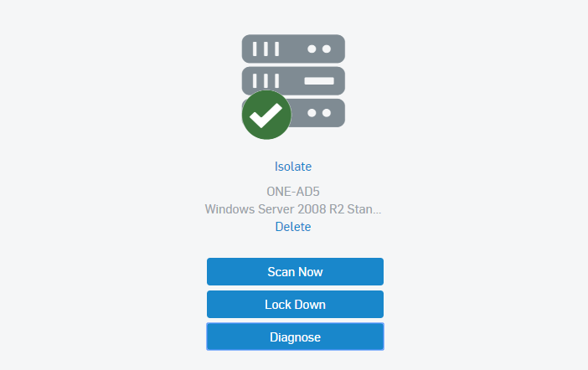Viewport: 588px width, 370px height.
Task: Open Diagnose for this server
Action: click(x=295, y=337)
